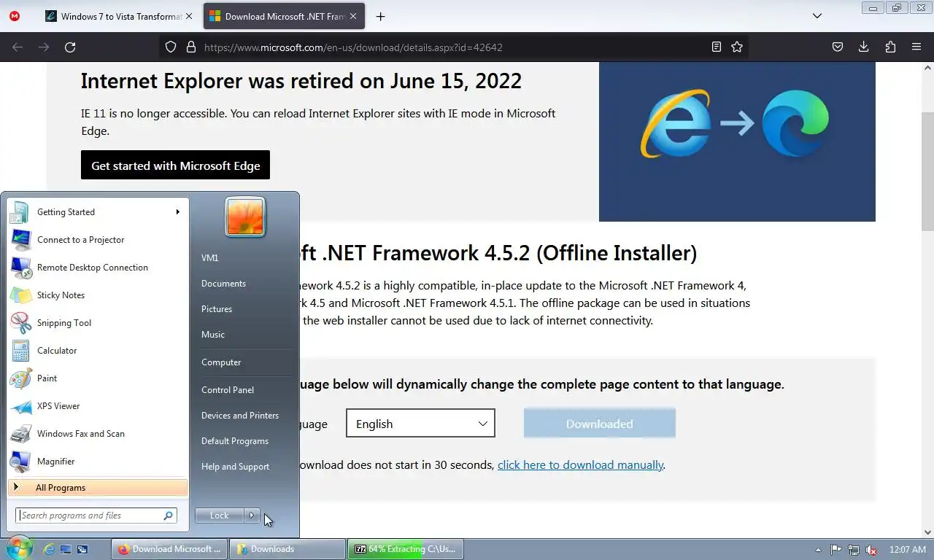Open the extensions puzzle icon
The width and height of the screenshot is (934, 560).
click(890, 47)
